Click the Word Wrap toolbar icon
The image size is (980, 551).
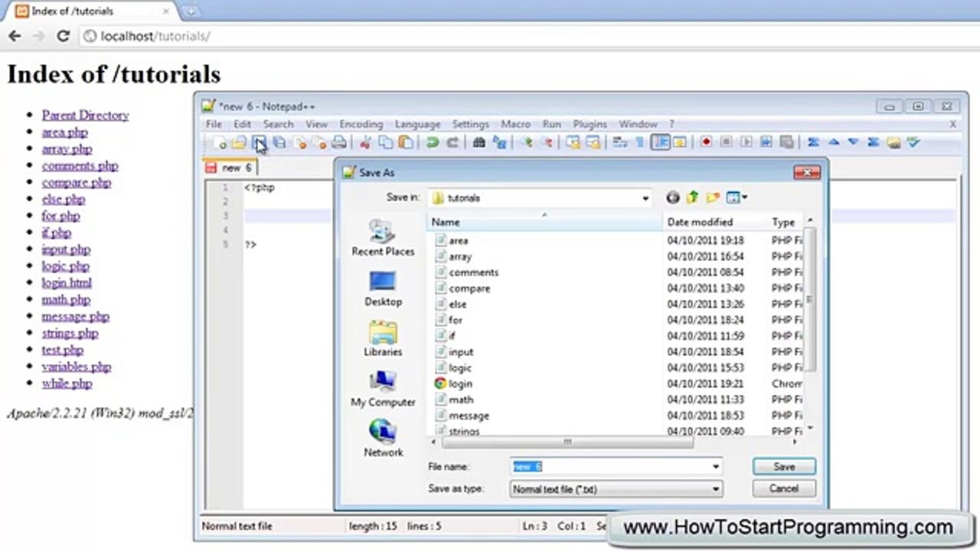click(x=620, y=142)
